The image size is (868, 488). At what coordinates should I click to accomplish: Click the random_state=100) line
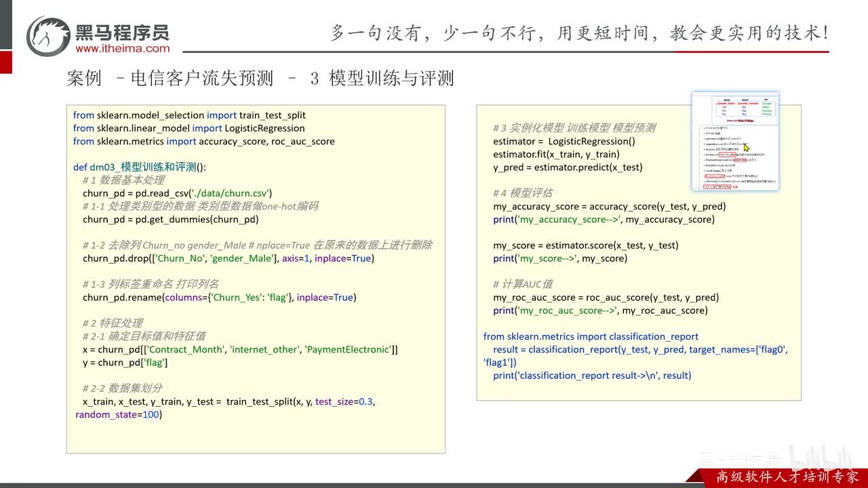pyautogui.click(x=119, y=414)
